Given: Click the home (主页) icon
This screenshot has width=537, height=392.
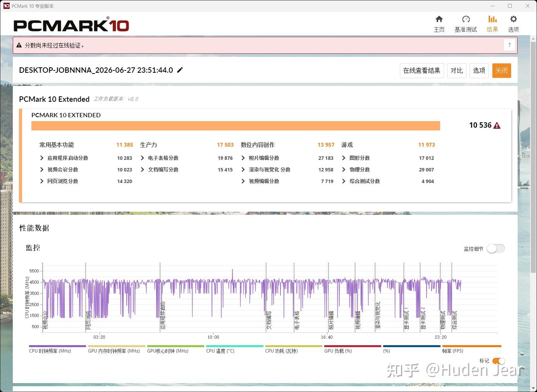Looking at the screenshot, I should click(x=439, y=19).
